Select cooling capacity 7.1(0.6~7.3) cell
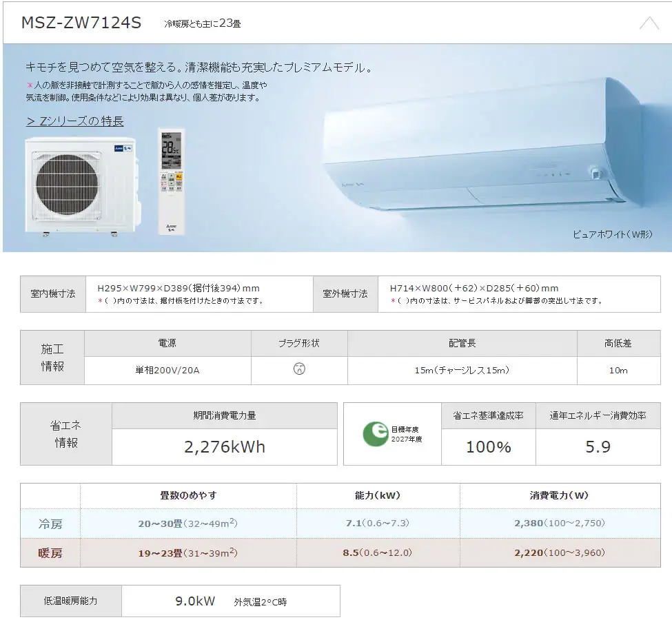Screen dimensions: 672x622 [378, 523]
